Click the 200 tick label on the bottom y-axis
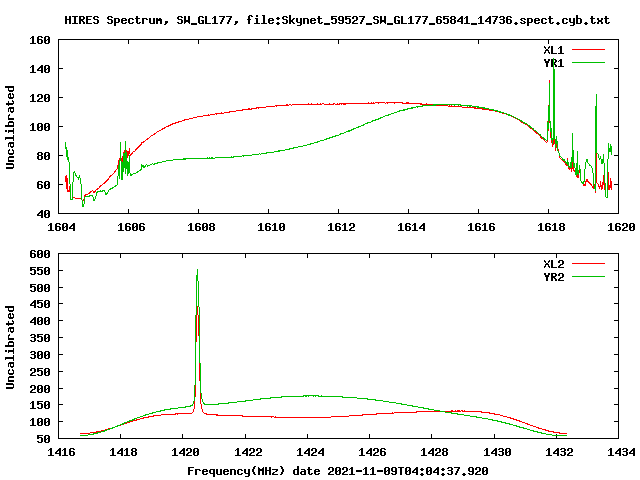The image size is (640, 480). tap(40, 389)
